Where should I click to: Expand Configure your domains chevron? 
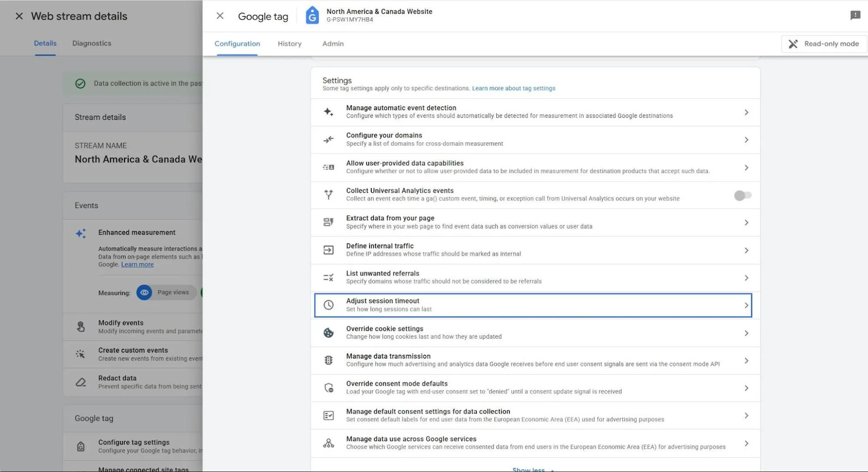pyautogui.click(x=746, y=140)
